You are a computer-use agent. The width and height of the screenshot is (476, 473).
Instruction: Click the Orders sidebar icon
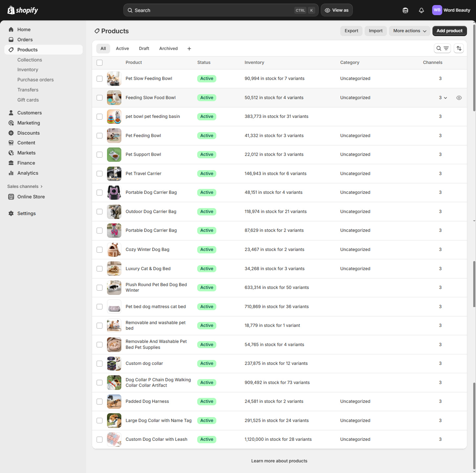point(11,40)
